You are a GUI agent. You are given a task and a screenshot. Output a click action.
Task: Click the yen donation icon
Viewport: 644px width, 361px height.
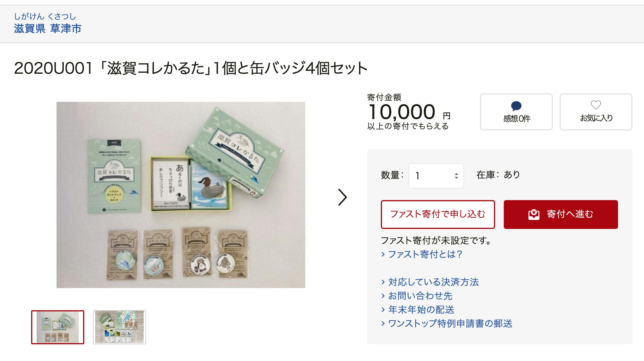[534, 214]
